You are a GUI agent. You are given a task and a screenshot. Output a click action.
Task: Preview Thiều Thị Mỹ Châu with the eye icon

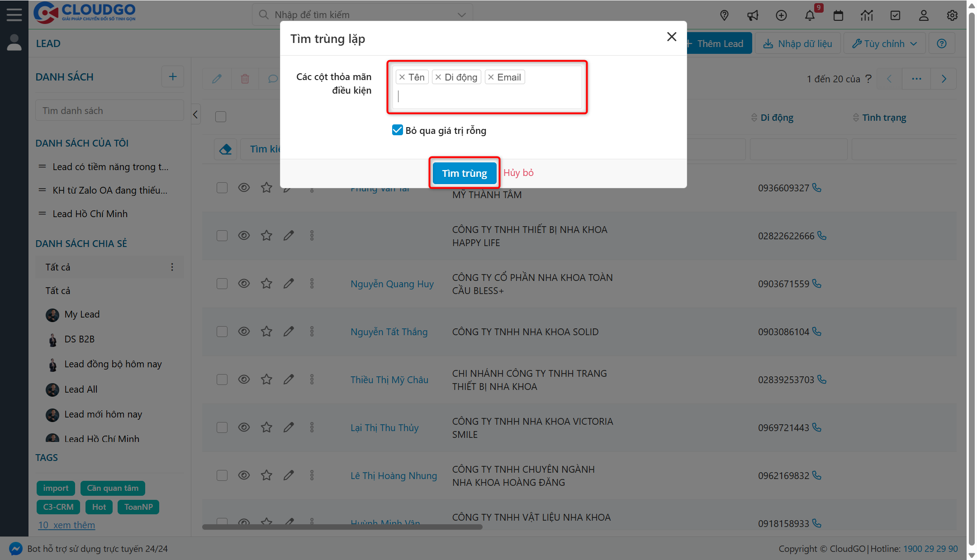tap(244, 379)
